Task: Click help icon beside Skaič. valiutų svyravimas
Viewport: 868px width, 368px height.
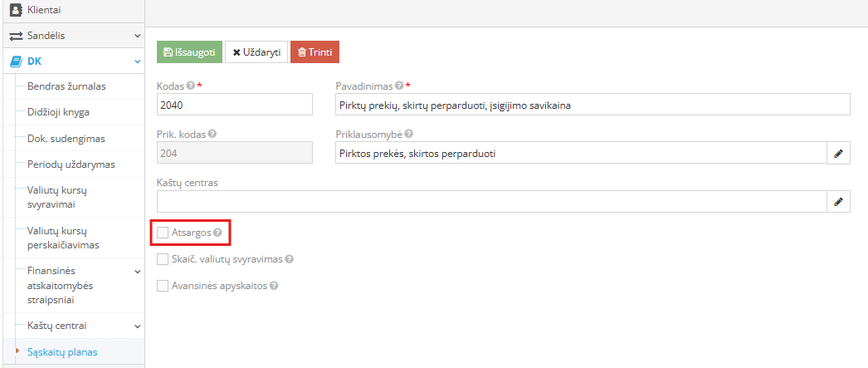Action: (x=289, y=259)
